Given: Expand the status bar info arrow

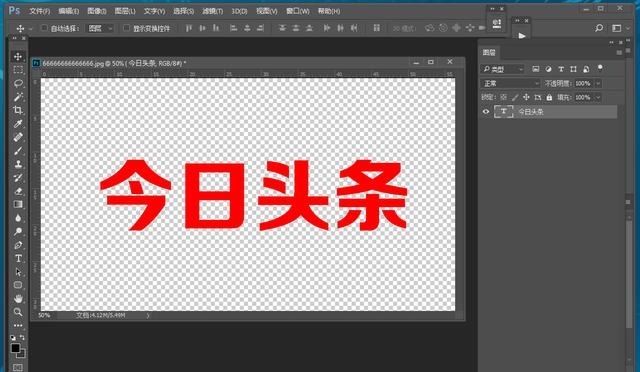Looking at the screenshot, I should 148,315.
